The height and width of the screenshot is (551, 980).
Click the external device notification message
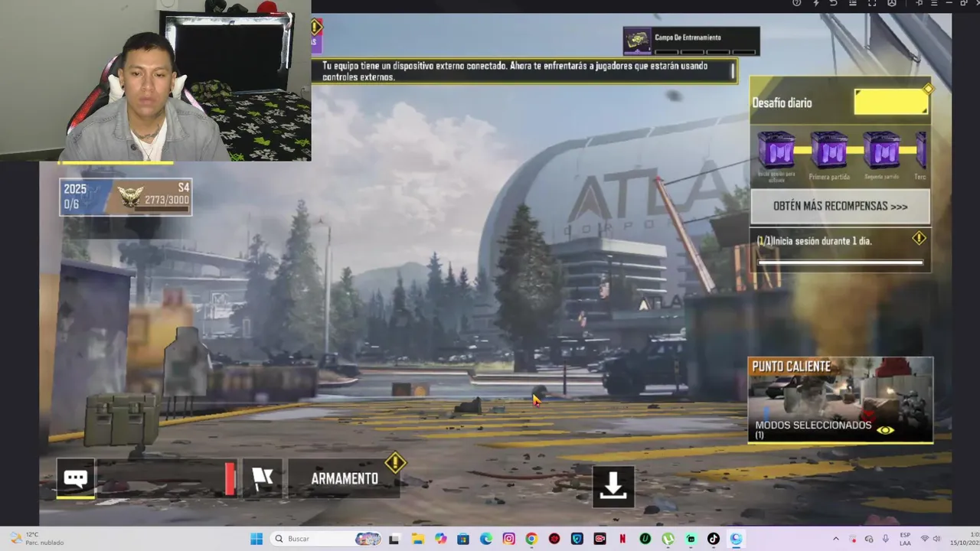(x=524, y=71)
